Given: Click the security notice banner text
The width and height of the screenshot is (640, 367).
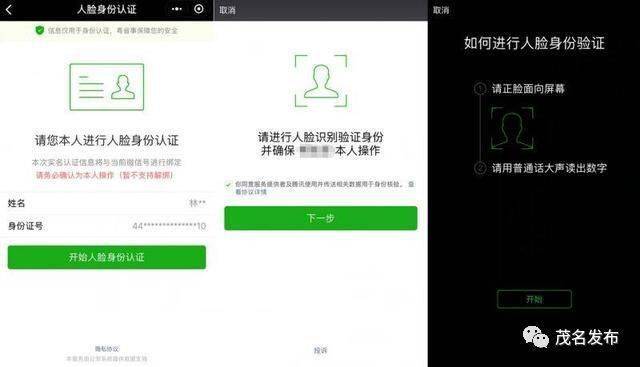Looking at the screenshot, I should click(113, 31).
